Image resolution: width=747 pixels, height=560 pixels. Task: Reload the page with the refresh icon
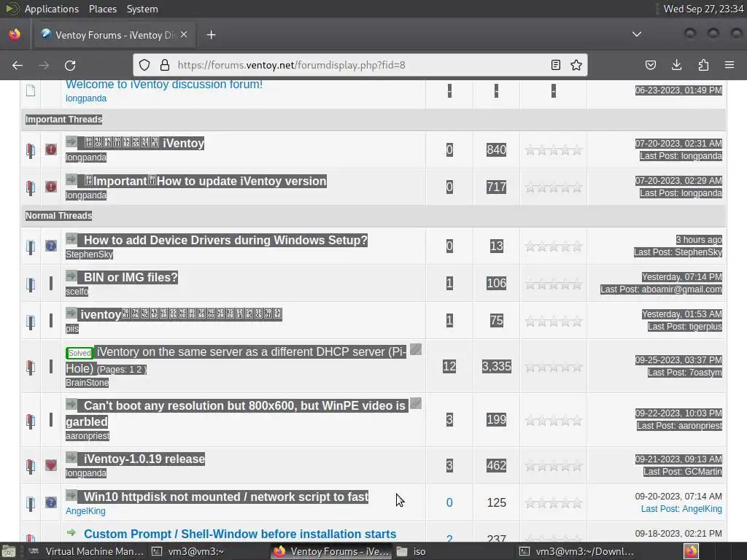coord(70,65)
